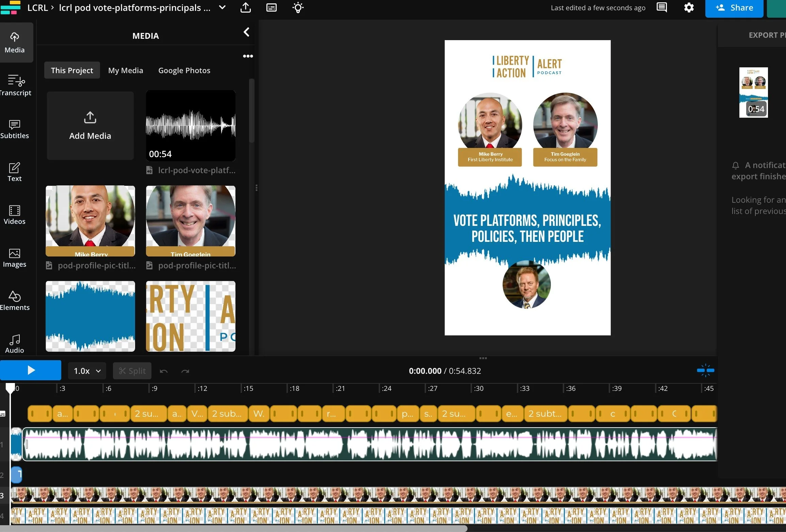Click the playhead marker at timeline start

pos(10,388)
